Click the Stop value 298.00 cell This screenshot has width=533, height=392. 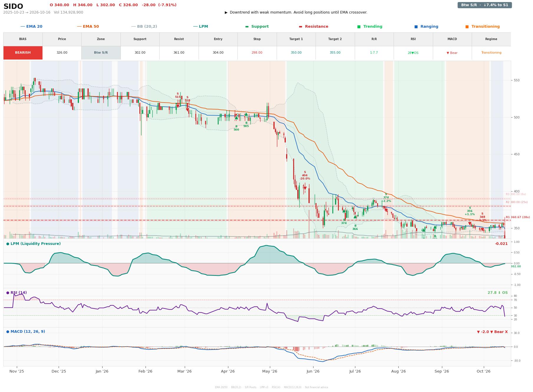(x=257, y=53)
